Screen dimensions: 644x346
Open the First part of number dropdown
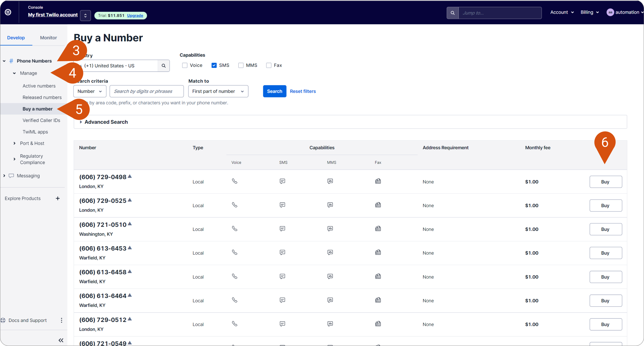[218, 91]
